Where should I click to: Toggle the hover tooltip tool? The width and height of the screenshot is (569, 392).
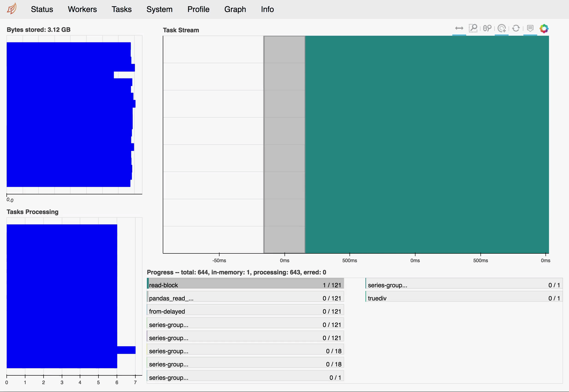(x=530, y=29)
